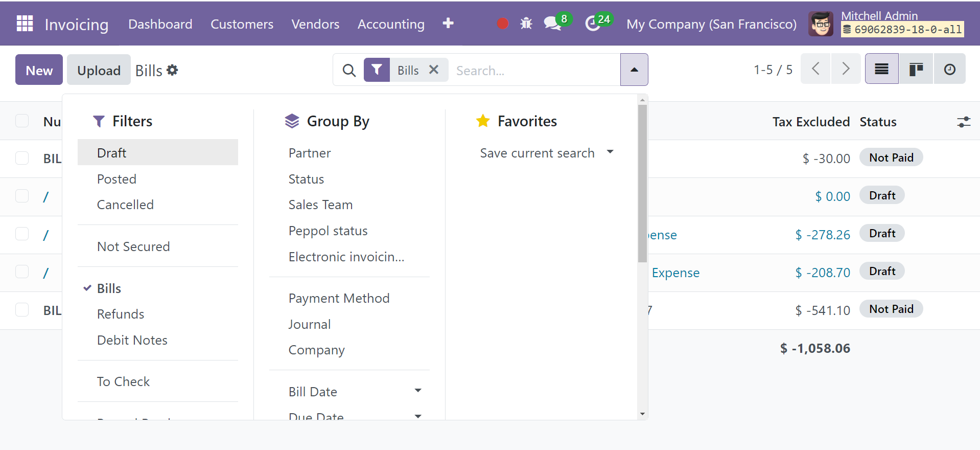Check the row with $ -30.00 amount
980x450 pixels.
22,157
